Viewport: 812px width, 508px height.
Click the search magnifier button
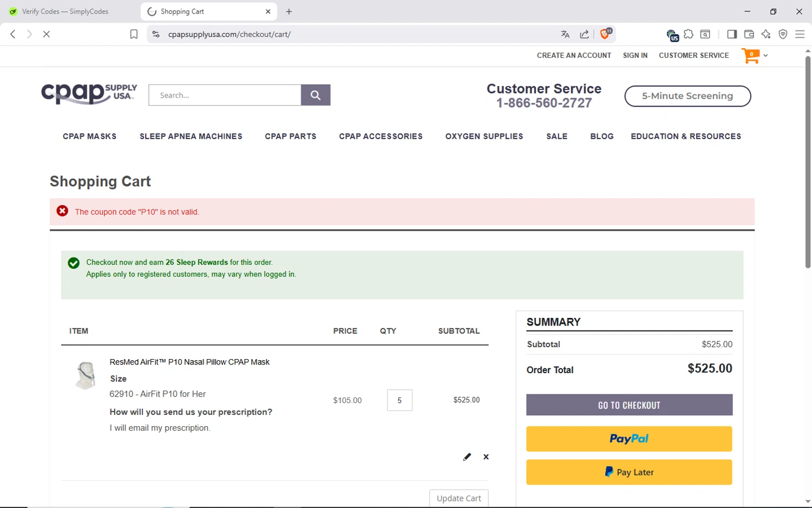click(316, 95)
